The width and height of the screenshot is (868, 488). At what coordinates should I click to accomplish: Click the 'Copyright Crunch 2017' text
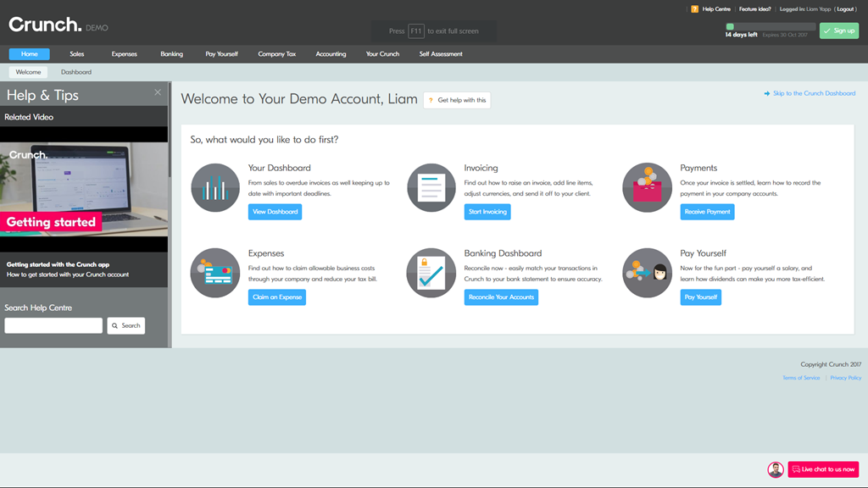831,364
